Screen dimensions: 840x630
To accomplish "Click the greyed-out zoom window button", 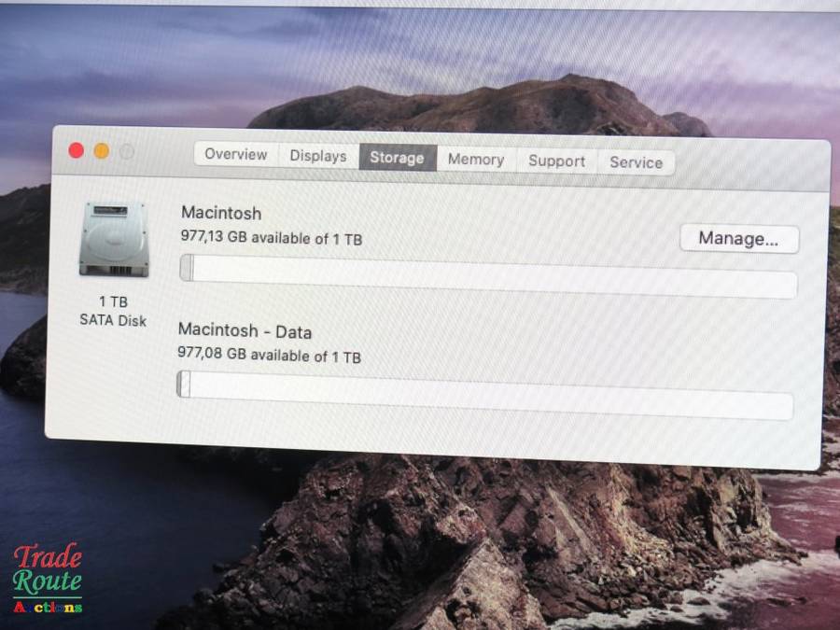I will [126, 152].
